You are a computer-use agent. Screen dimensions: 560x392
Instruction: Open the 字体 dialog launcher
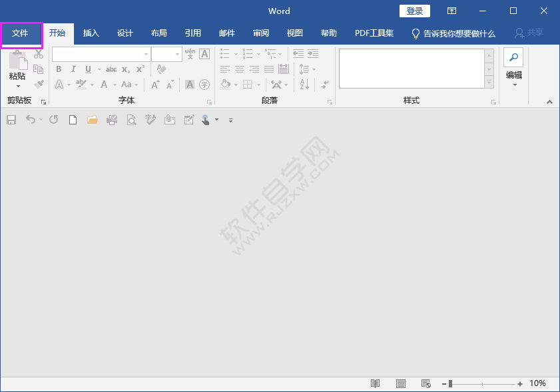point(210,102)
